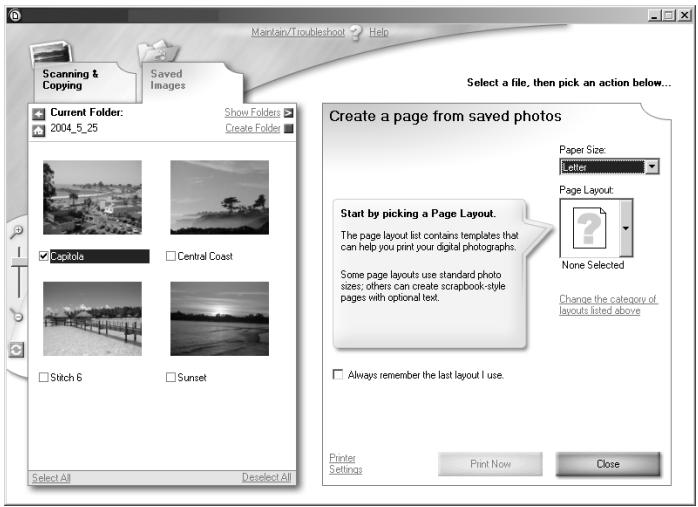The width and height of the screenshot is (698, 507).
Task: Enable Always remember the last layout
Action: coord(338,374)
